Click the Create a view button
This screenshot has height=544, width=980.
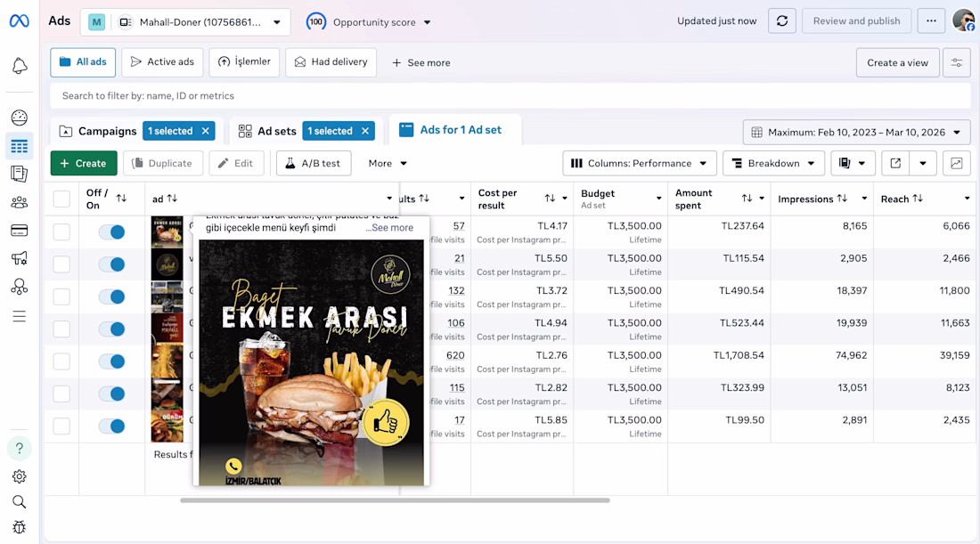897,62
